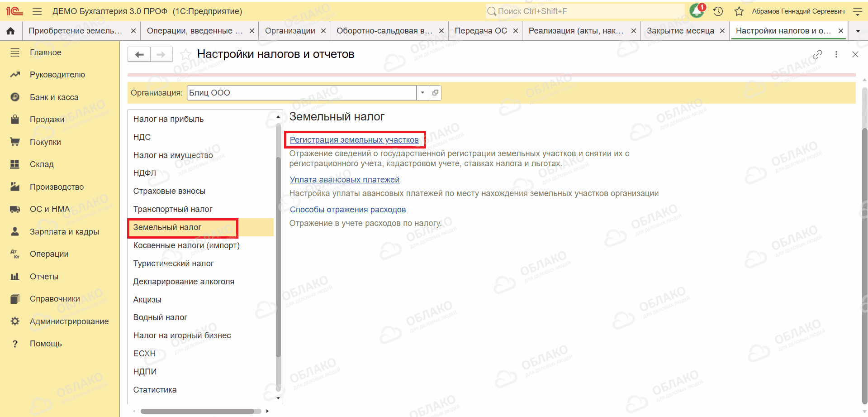Select Земельный налог in tax list
Image resolution: width=868 pixels, height=417 pixels.
tap(201, 227)
